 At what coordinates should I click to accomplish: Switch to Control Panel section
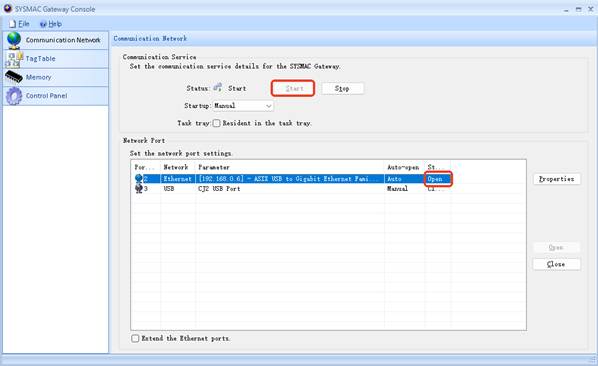tap(56, 96)
